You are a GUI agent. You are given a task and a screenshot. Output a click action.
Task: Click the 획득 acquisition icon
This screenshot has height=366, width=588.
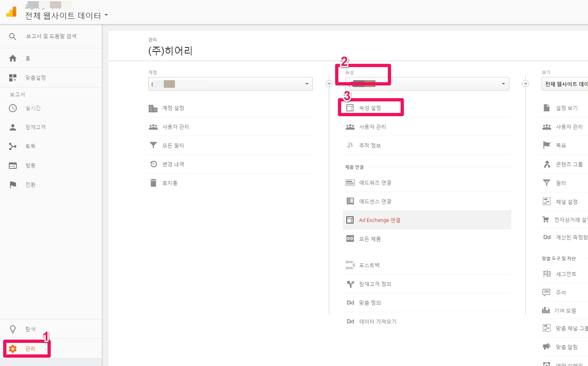[13, 146]
